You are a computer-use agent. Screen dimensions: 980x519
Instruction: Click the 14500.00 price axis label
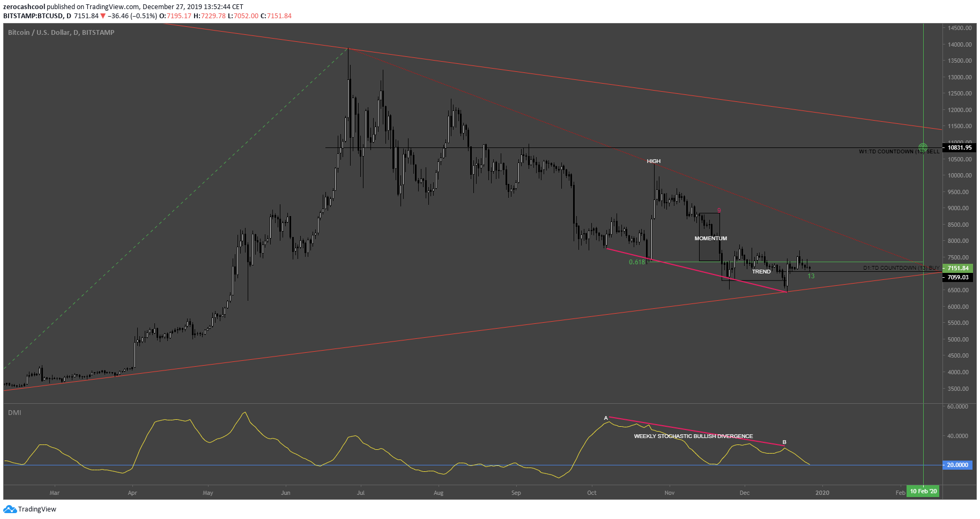click(x=960, y=28)
